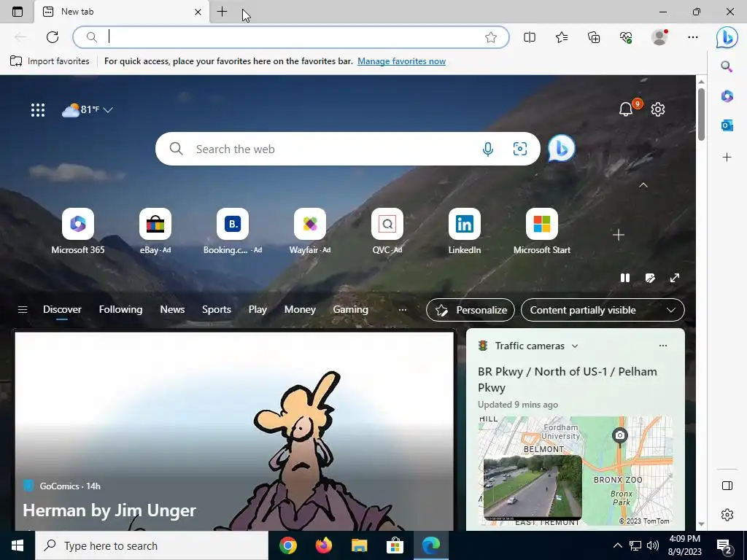Focus the browser address bar
The height and width of the screenshot is (560, 747).
[x=290, y=37]
